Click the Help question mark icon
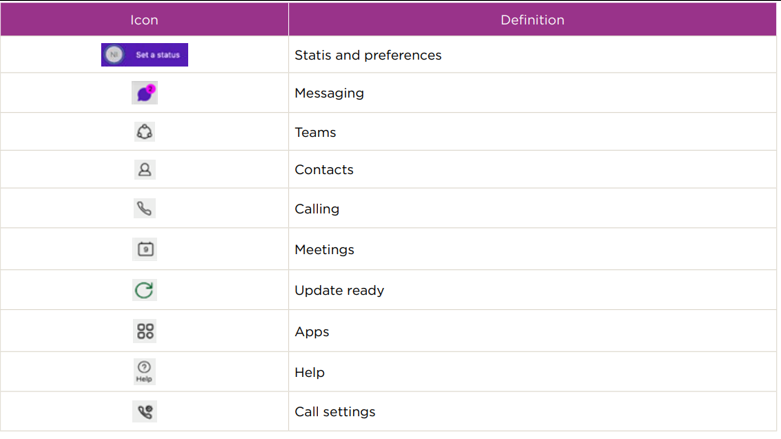This screenshot has height=439, width=781. pyautogui.click(x=144, y=371)
